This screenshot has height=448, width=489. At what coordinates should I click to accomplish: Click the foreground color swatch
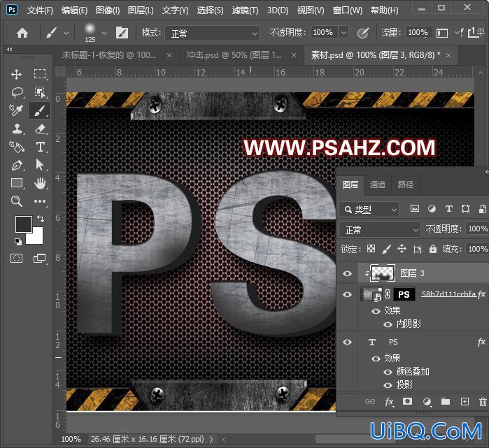click(x=23, y=224)
